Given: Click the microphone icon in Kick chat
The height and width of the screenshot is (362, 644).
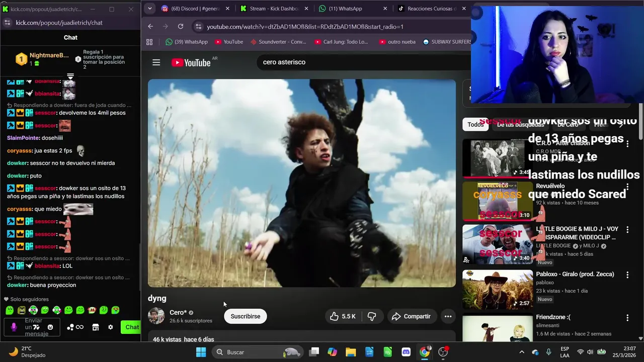Looking at the screenshot, I should pos(14,327).
